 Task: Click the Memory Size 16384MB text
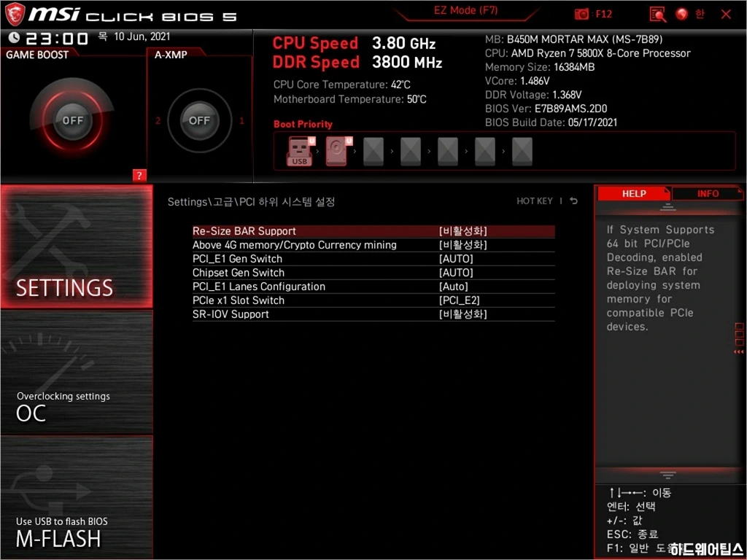[540, 66]
